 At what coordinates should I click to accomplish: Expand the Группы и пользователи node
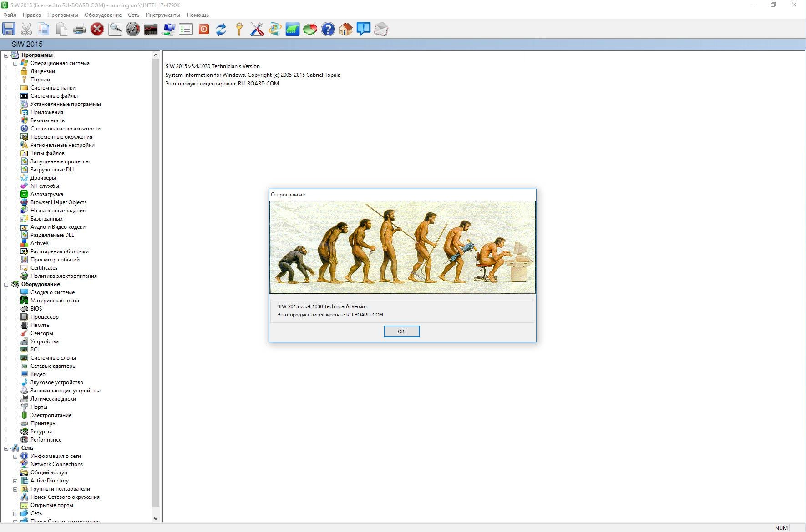tap(15, 489)
